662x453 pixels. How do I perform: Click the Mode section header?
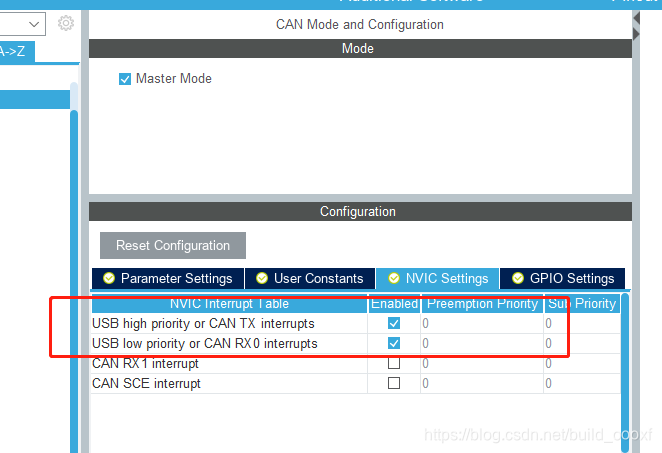360,49
